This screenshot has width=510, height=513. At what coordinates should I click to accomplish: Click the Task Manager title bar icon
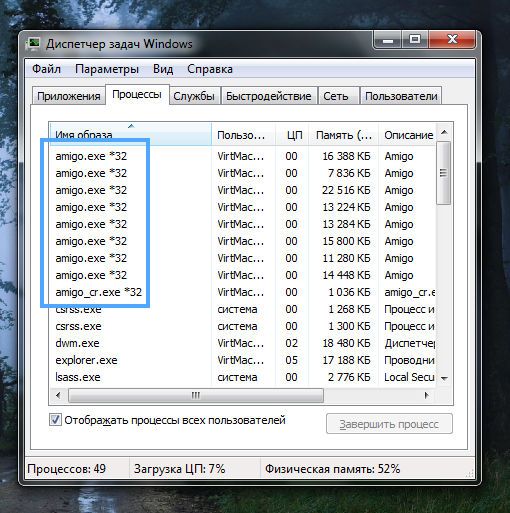[33, 44]
